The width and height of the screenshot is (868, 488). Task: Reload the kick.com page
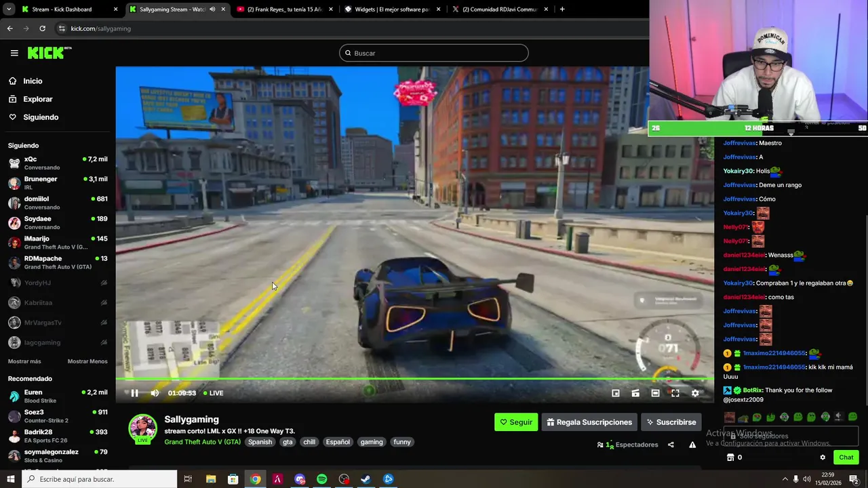[42, 28]
